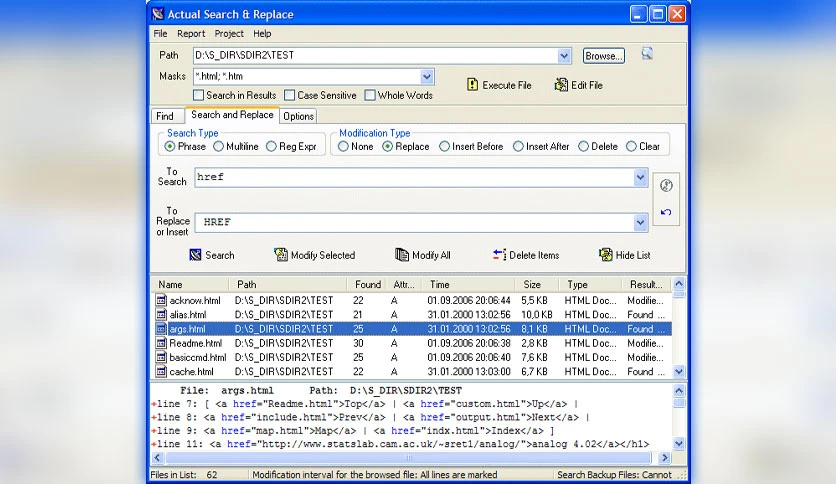This screenshot has width=836, height=484.
Task: Click the special characters icon beside To Search
Action: tap(666, 185)
